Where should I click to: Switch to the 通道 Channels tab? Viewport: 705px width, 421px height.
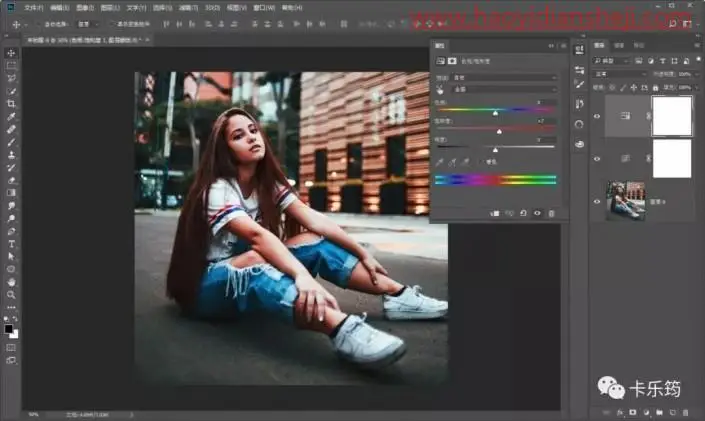point(619,45)
